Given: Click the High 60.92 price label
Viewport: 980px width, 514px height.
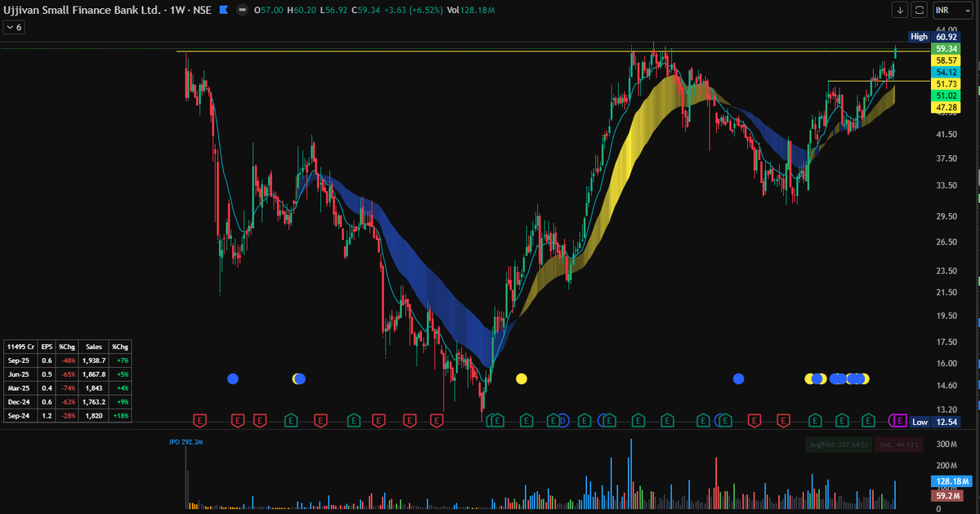Looking at the screenshot, I should 934,37.
